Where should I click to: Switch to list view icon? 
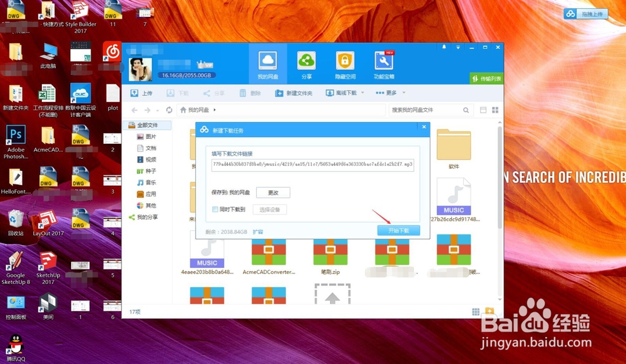point(483,110)
